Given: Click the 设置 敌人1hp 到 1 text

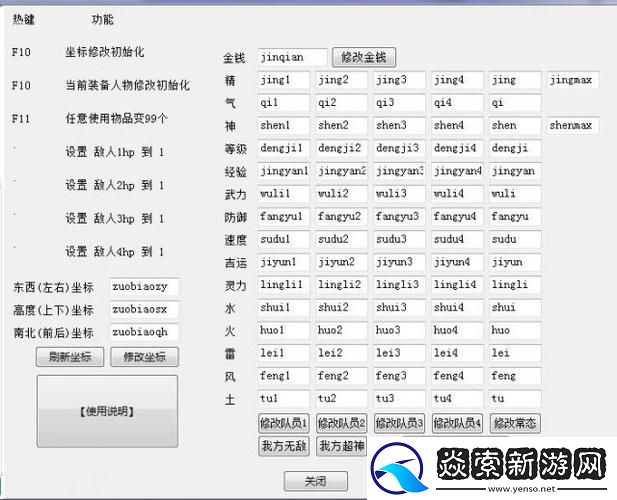Looking at the screenshot, I should [115, 152].
